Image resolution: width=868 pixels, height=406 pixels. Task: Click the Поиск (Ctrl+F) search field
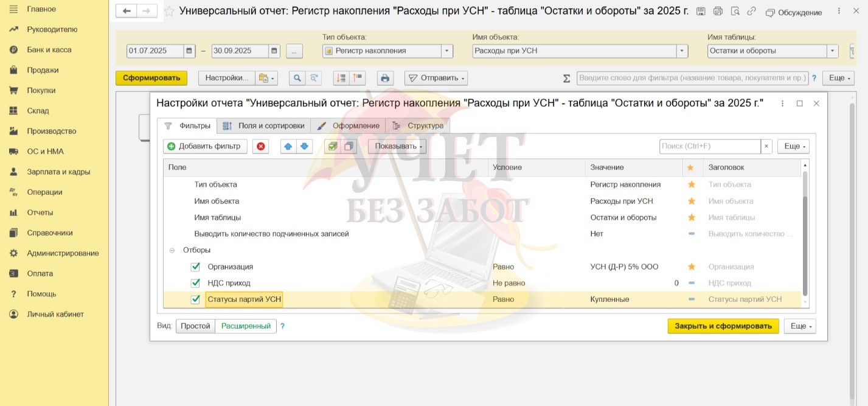coord(709,146)
